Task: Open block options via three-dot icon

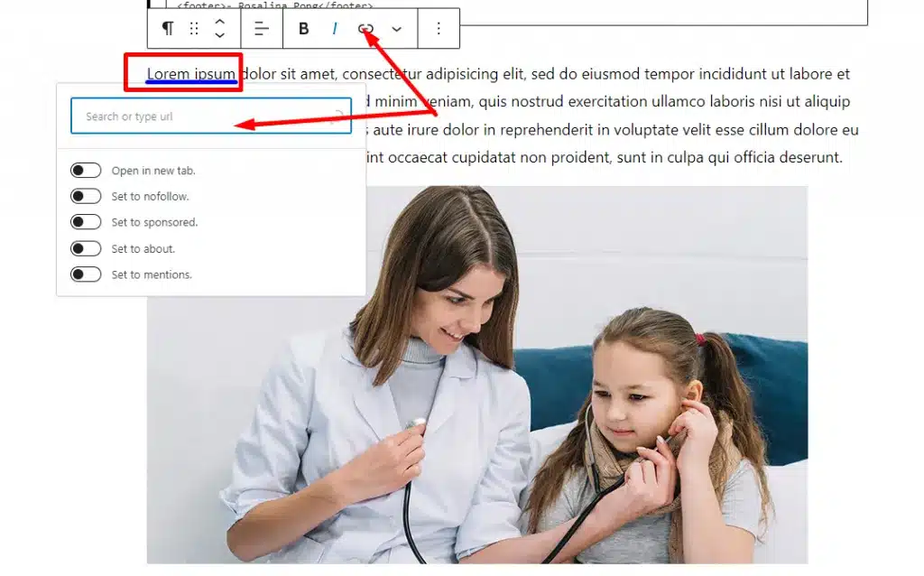Action: [439, 28]
